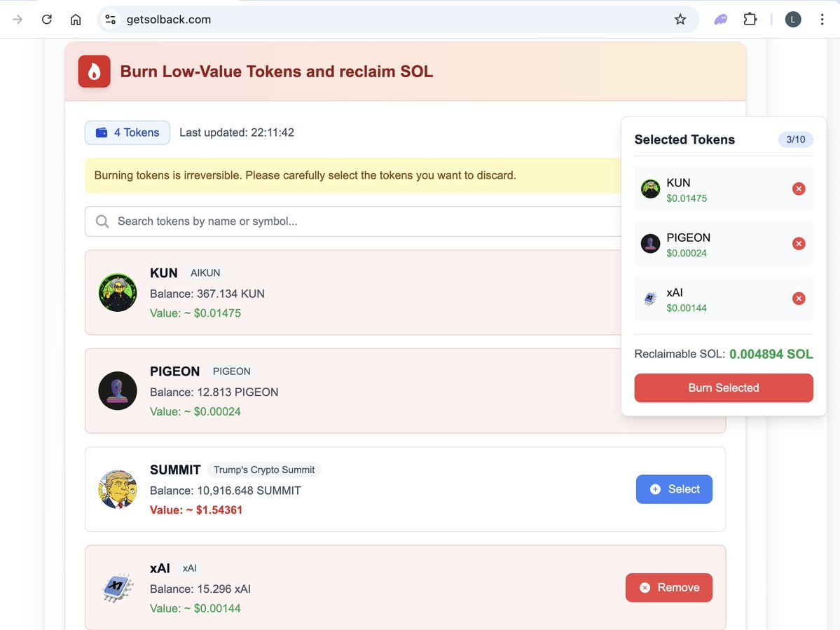Click xAI chip avatar in token list
840x630 pixels.
tap(118, 588)
